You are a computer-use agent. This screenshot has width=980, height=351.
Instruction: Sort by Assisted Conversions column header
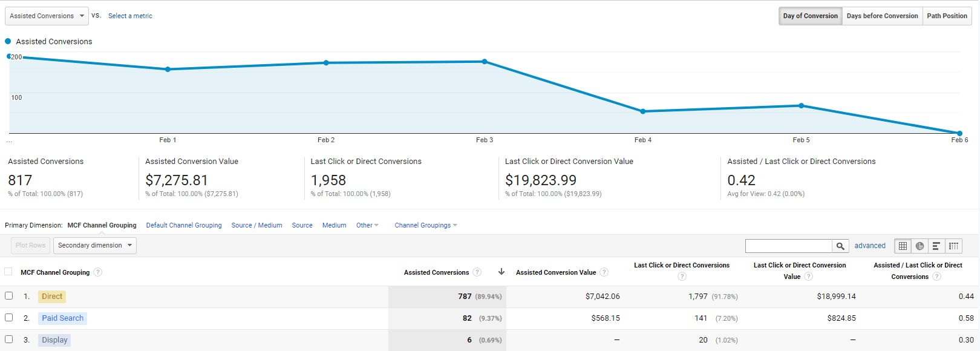[436, 272]
